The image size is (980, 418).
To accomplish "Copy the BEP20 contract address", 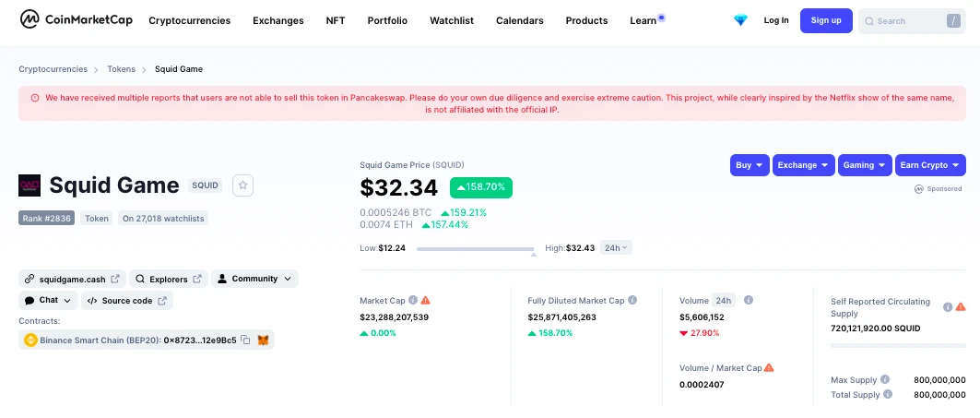I will pyautogui.click(x=245, y=340).
